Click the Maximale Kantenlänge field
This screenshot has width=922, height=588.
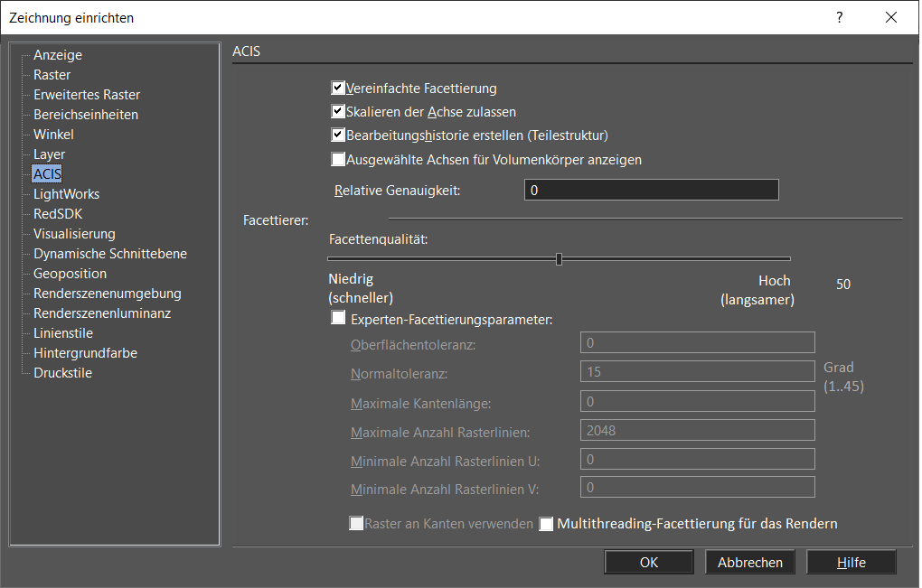[x=698, y=401]
